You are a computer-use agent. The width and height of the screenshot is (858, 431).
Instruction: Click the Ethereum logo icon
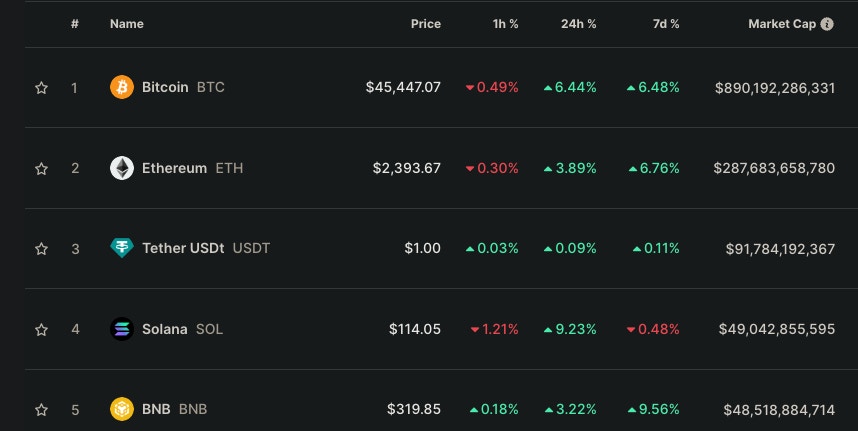[x=121, y=168]
